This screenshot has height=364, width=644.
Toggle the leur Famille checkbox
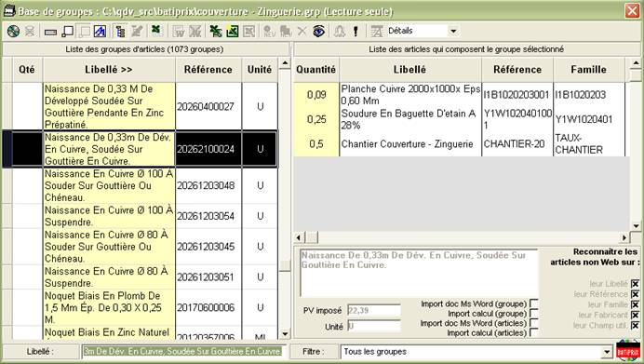coord(635,304)
